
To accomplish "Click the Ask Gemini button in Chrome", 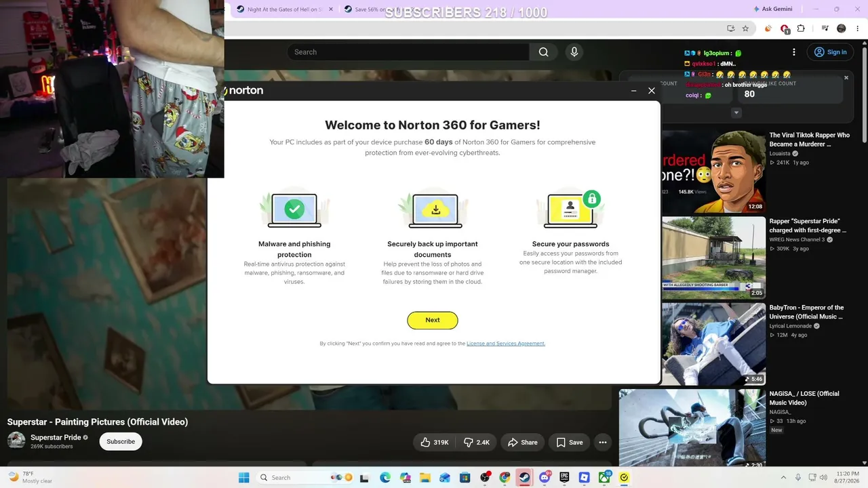I will (772, 9).
